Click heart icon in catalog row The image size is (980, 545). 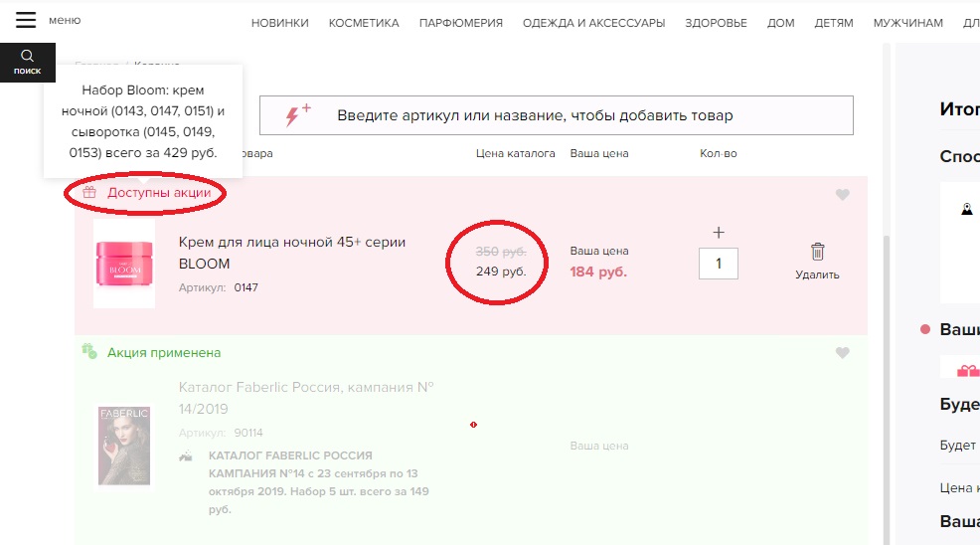coord(843,353)
